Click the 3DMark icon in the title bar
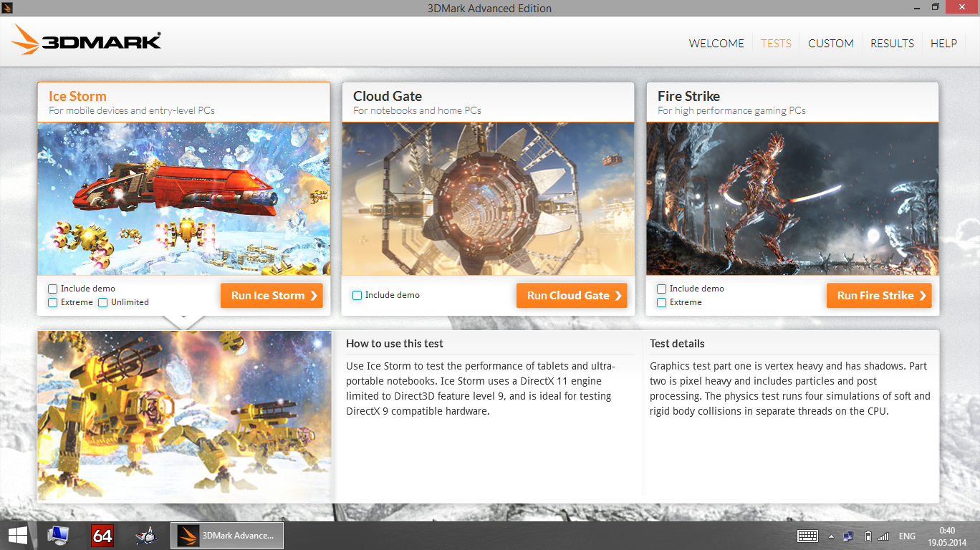Viewport: 980px width, 550px height. (x=7, y=8)
